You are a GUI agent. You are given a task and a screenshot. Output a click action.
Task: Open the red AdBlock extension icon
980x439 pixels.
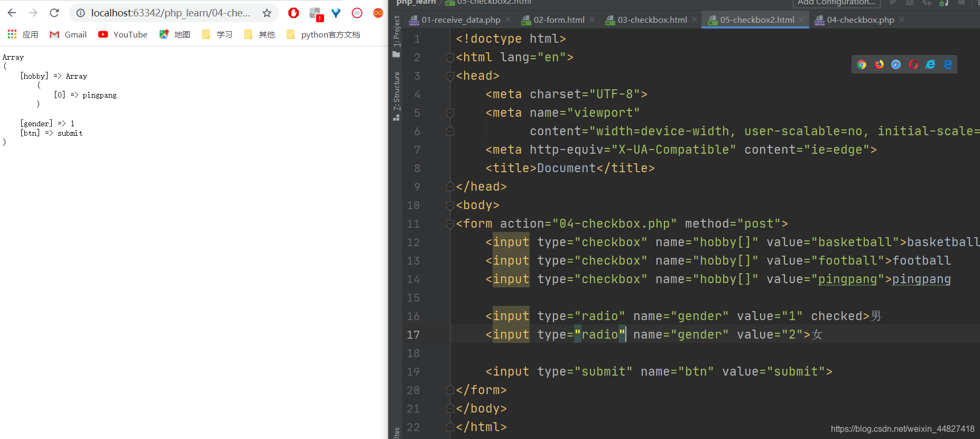(294, 13)
